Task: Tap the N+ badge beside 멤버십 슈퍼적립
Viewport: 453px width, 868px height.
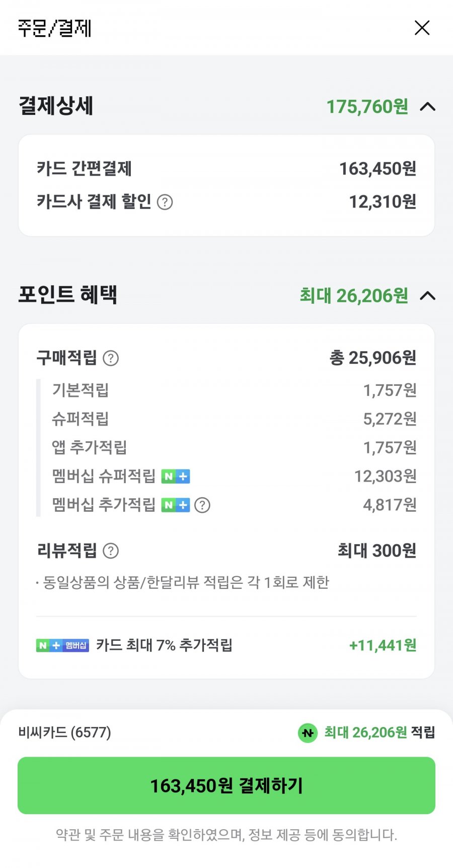Action: pos(176,476)
